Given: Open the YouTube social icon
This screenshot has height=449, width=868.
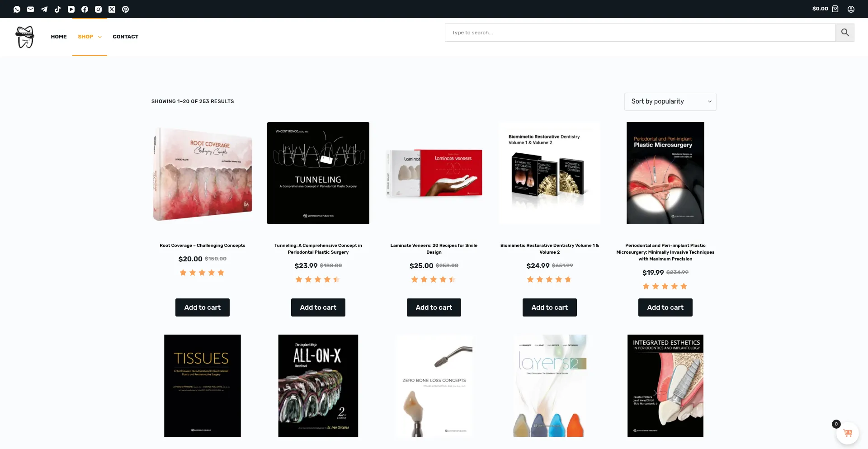Looking at the screenshot, I should click(x=71, y=9).
